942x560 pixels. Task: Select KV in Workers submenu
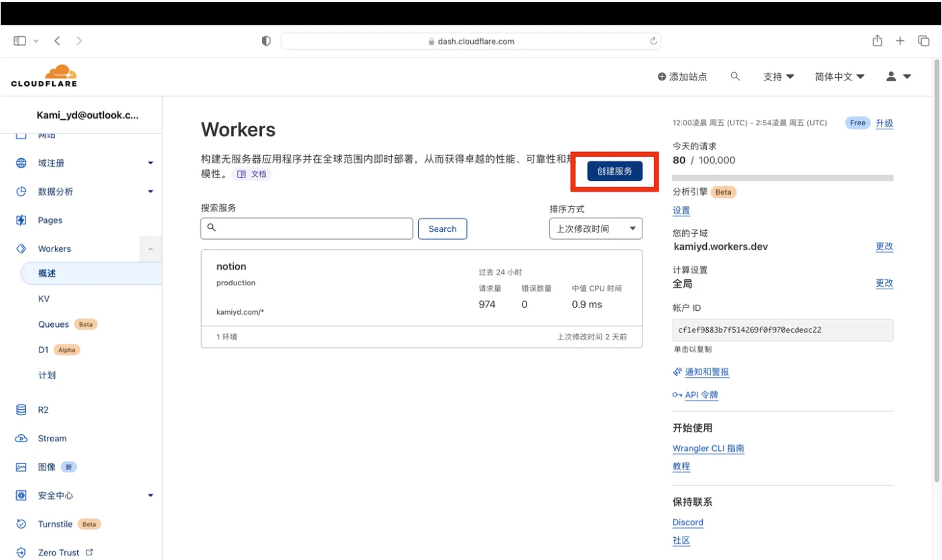[44, 299]
